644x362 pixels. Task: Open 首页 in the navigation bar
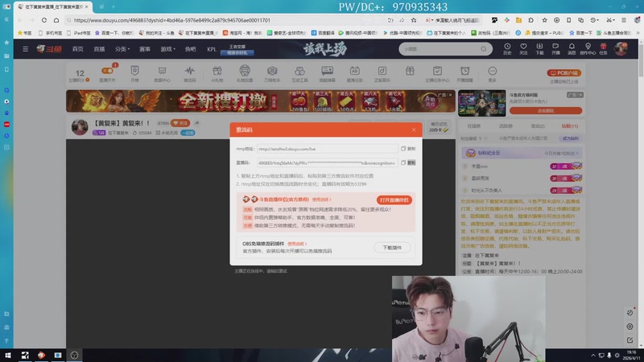pyautogui.click(x=77, y=49)
